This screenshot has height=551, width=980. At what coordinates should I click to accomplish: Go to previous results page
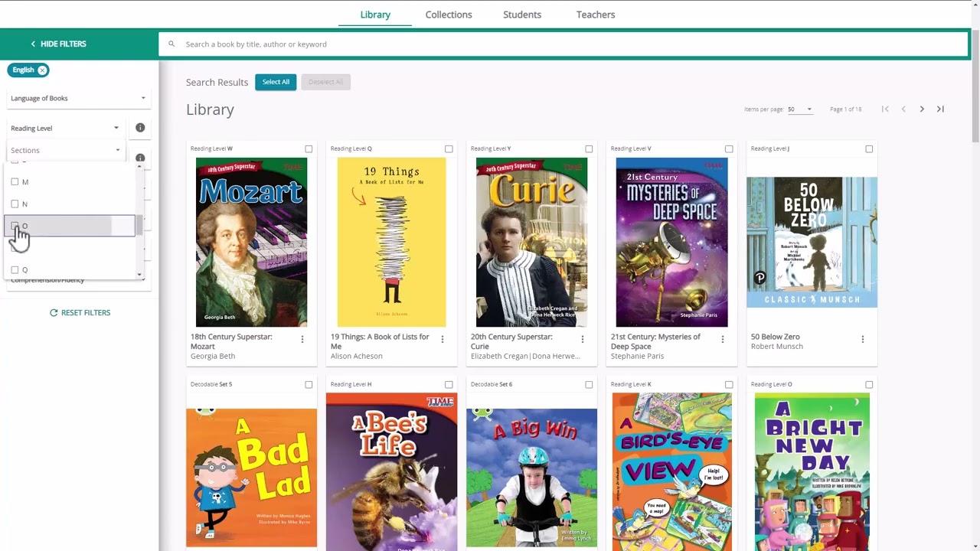tap(903, 109)
